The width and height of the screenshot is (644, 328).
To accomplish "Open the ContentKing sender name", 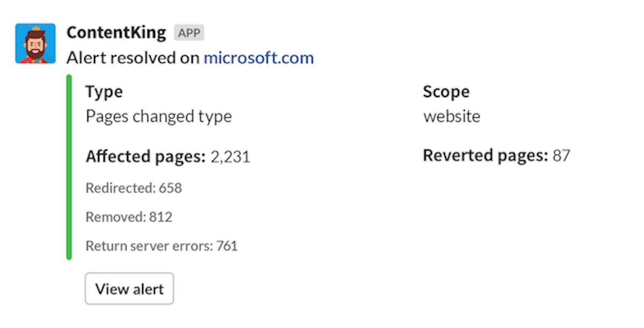I will pos(116,33).
